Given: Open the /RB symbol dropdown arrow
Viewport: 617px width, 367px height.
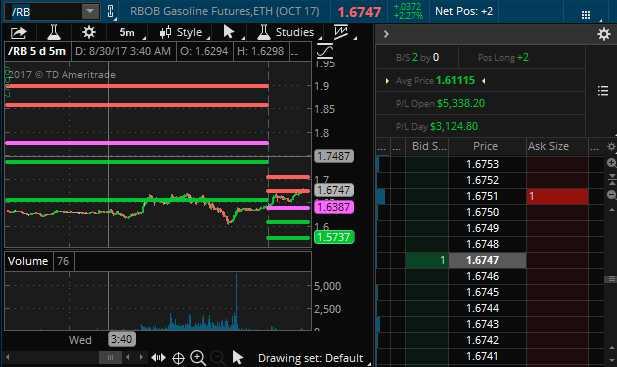Looking at the screenshot, I should click(90, 11).
